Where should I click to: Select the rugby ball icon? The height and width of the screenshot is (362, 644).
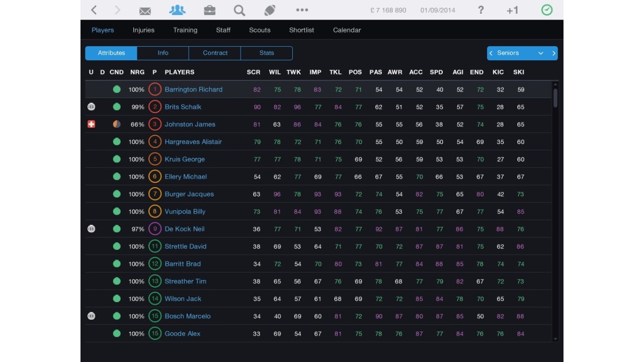point(270,10)
